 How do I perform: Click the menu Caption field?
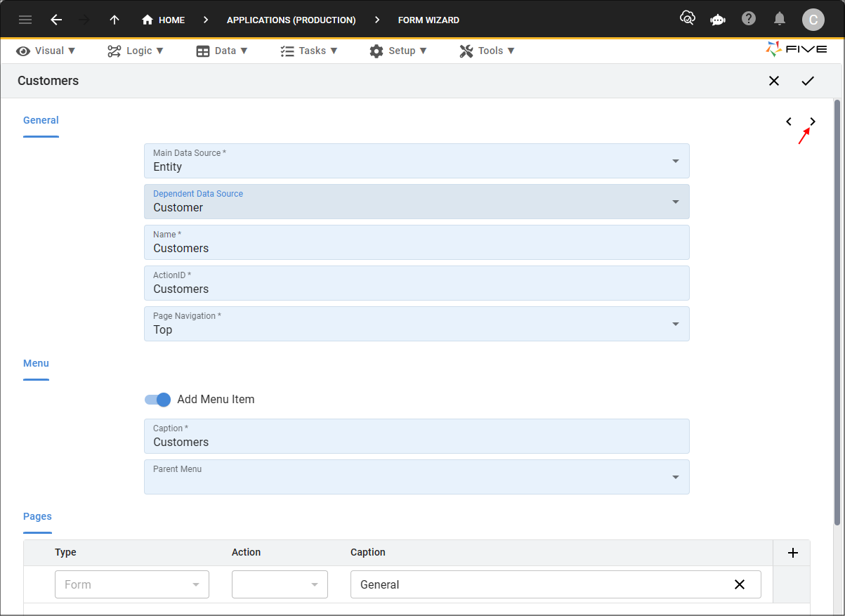[417, 436]
